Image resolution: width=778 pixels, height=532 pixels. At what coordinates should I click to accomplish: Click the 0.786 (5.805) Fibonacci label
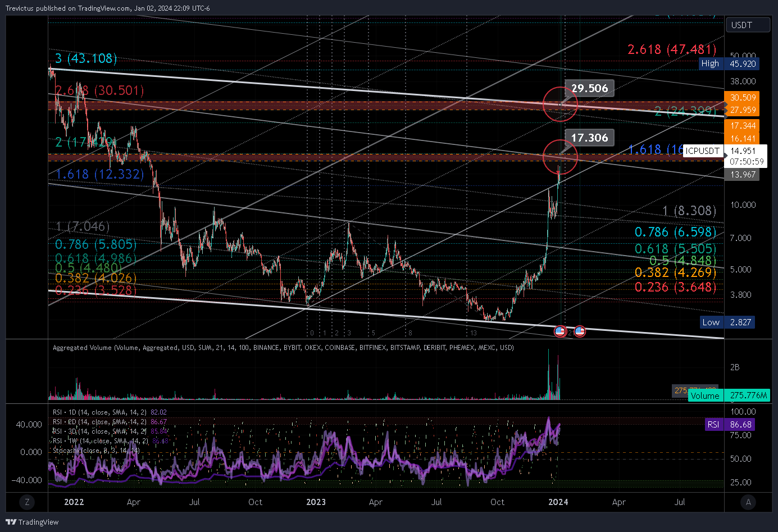pos(95,244)
